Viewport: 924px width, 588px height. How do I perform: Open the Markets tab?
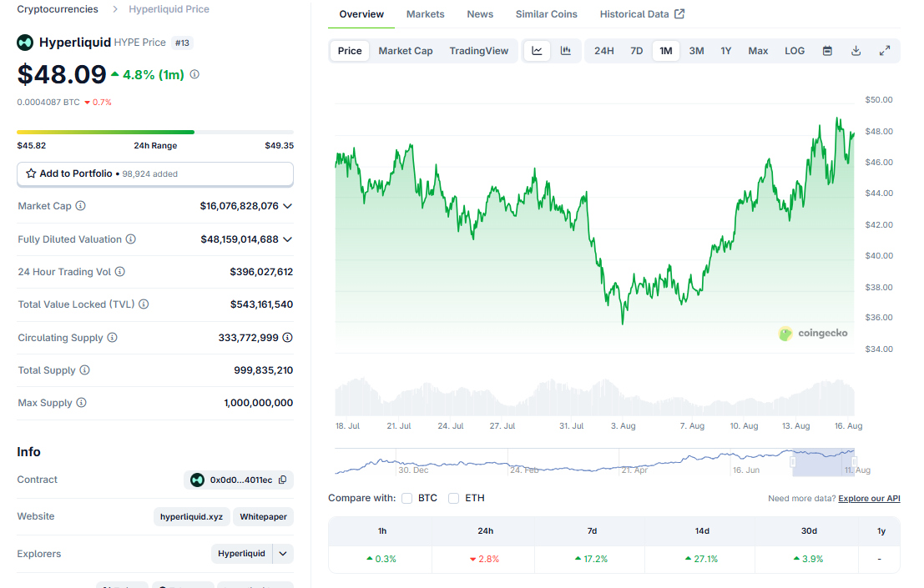click(x=425, y=14)
